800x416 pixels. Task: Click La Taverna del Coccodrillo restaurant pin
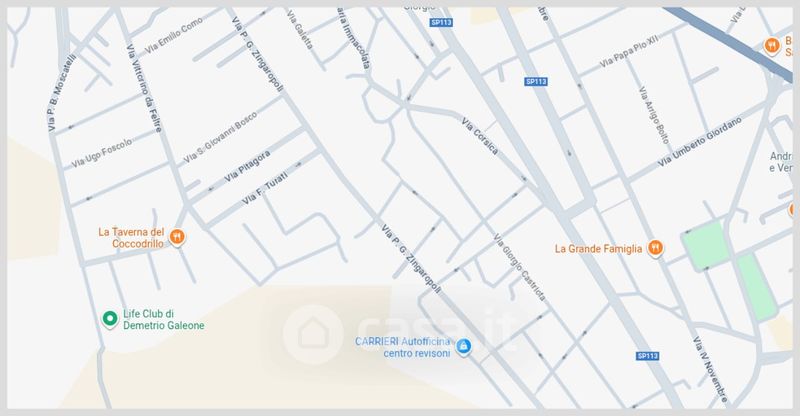point(177,237)
